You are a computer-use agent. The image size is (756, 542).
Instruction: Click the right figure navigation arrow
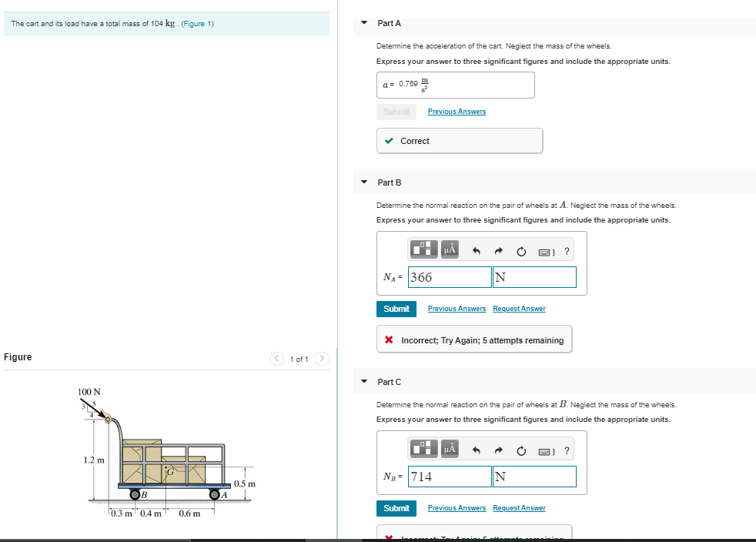pyautogui.click(x=321, y=358)
